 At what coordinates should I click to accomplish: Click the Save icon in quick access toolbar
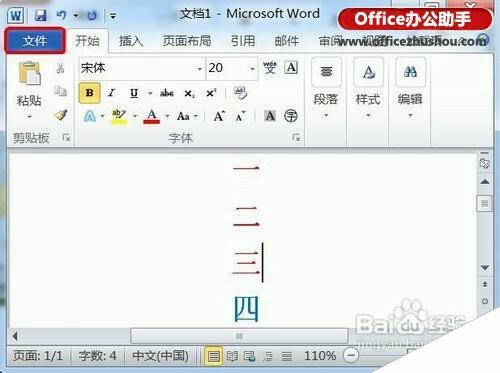click(x=41, y=15)
